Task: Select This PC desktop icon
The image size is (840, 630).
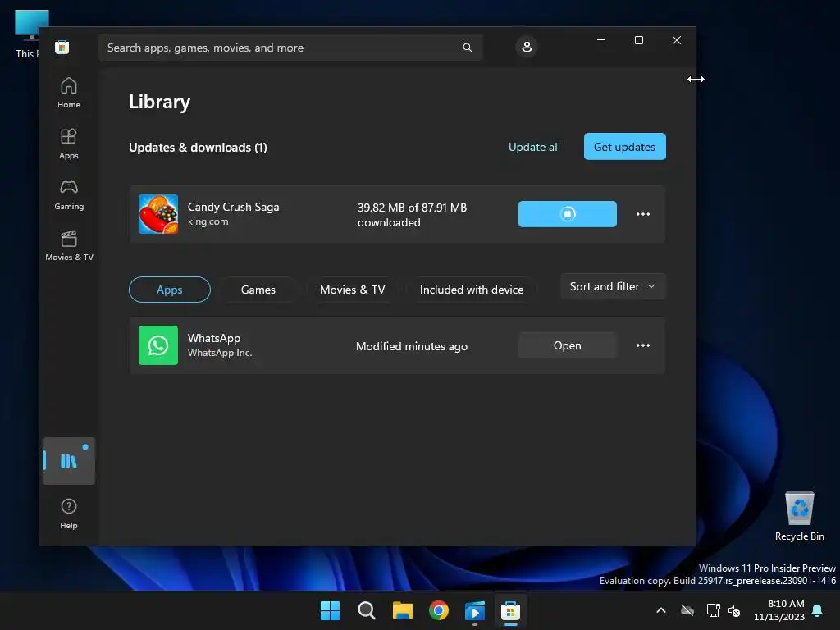Action: (28, 34)
